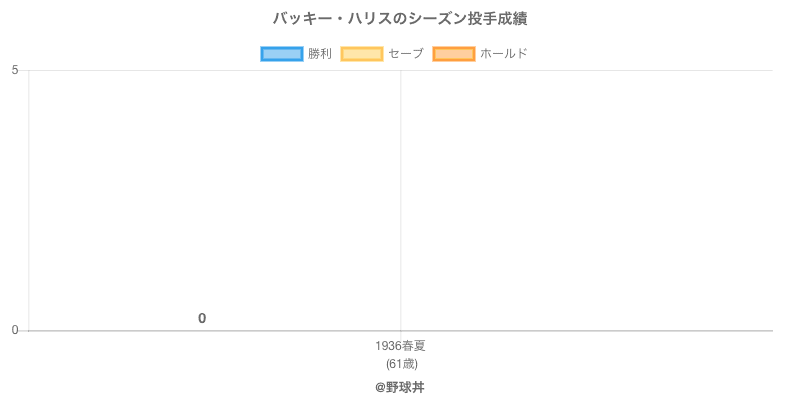
Task: Click the center vertical gridline in the plot
Action: point(400,200)
